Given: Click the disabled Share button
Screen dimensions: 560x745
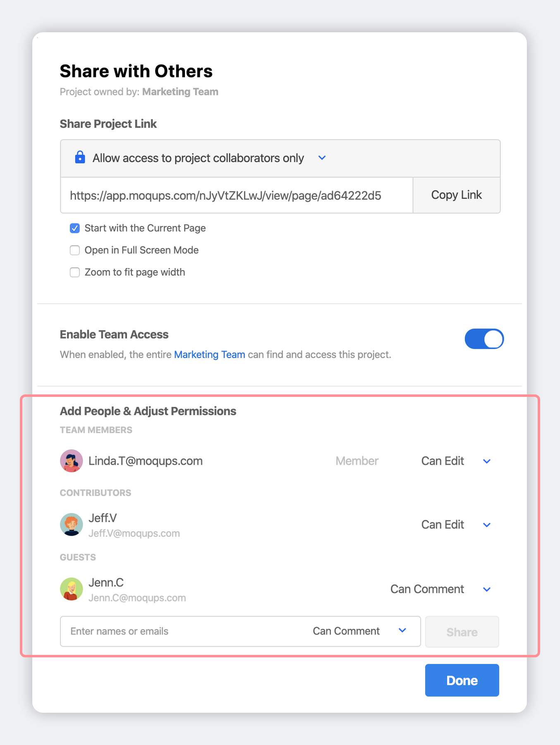Looking at the screenshot, I should 462,632.
